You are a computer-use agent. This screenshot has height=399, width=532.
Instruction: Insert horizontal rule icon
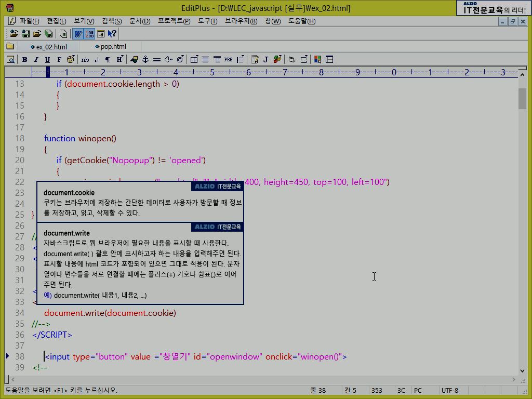pos(157,60)
